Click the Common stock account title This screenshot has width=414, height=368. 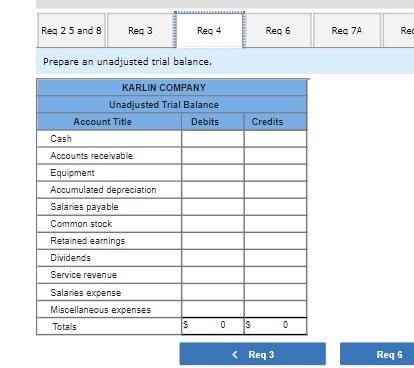[81, 224]
